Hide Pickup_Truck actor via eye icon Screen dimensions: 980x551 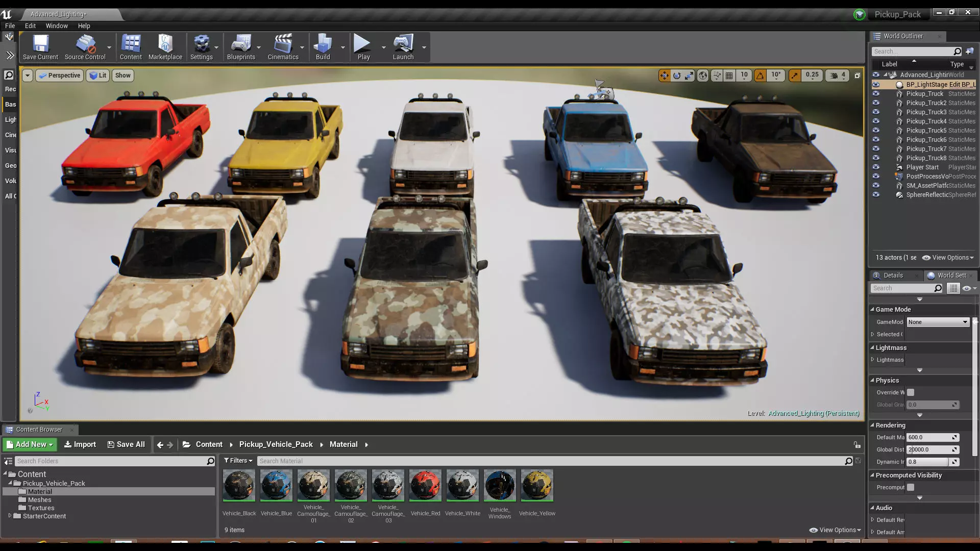(876, 94)
